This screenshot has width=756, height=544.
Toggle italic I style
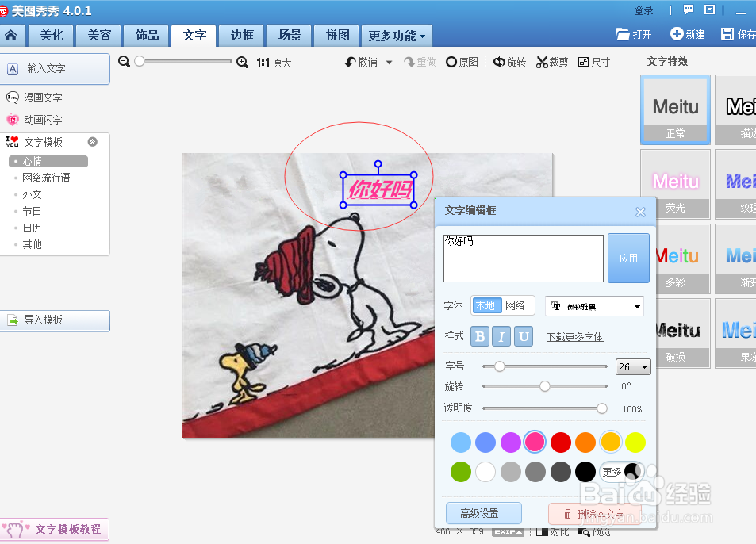501,336
